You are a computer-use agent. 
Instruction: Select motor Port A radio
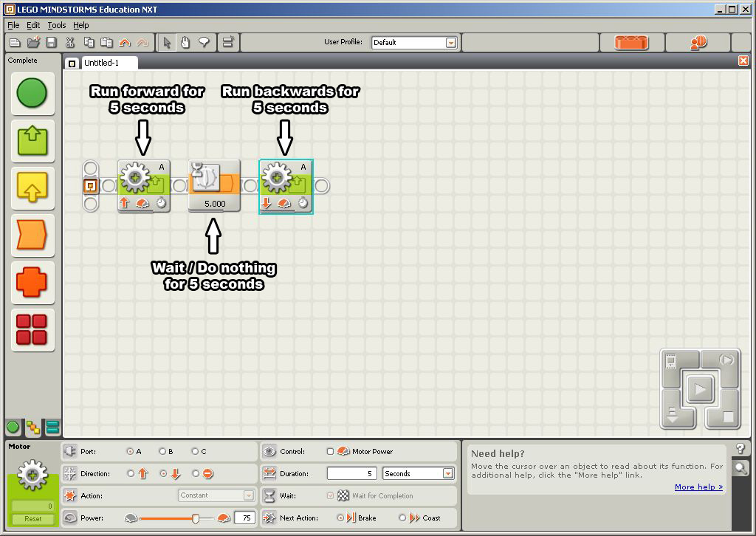[130, 452]
